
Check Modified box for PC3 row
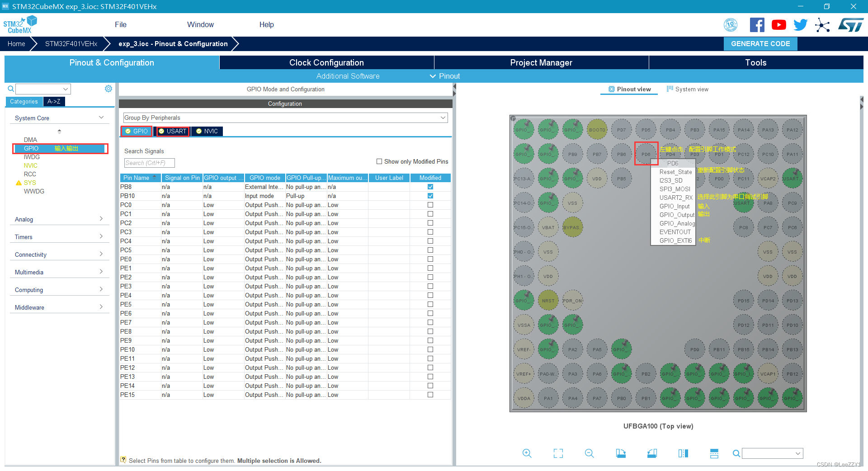click(430, 232)
